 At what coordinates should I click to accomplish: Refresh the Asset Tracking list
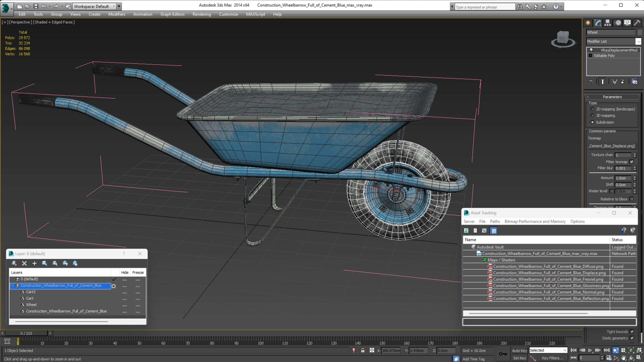pos(466,231)
